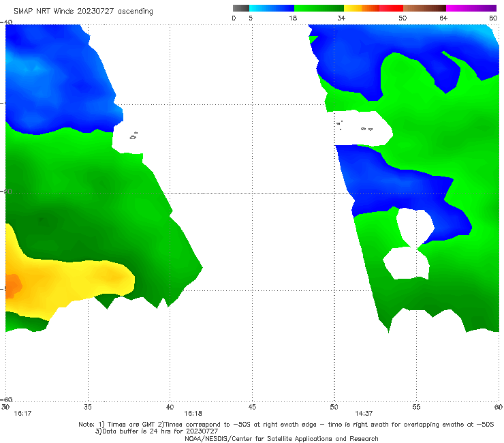This screenshot has width=504, height=443.
Task: Click the color bar label "80"
Action: [x=493, y=18]
